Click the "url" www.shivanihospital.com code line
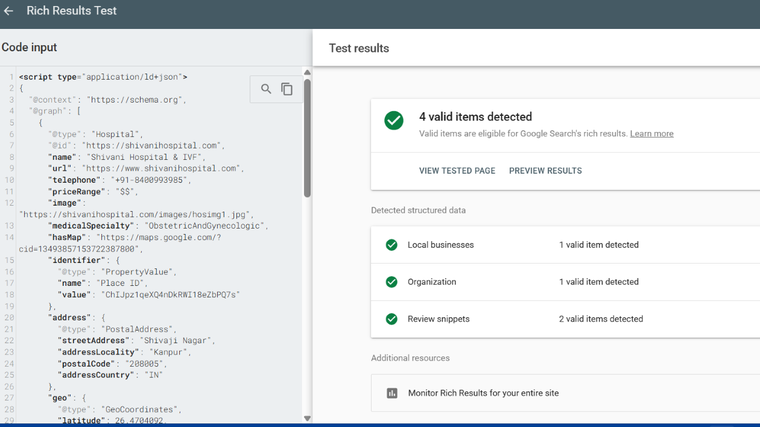The image size is (760, 427). (146, 168)
